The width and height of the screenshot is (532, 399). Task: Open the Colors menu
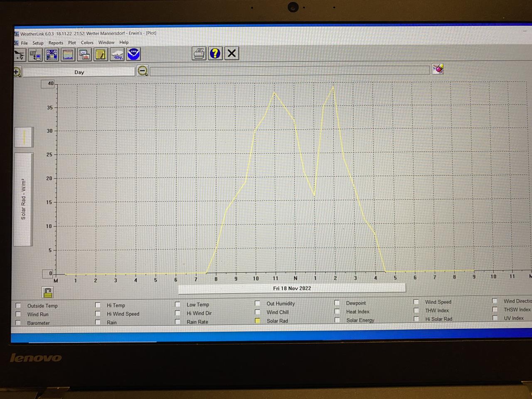coord(87,43)
